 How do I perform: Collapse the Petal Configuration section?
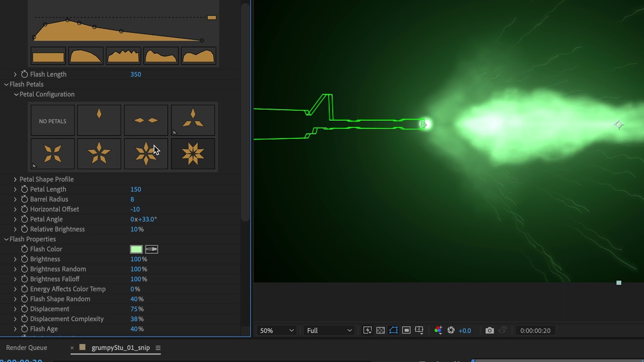point(16,95)
